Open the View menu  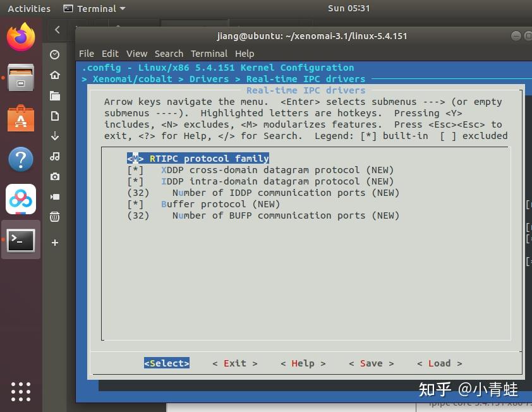coord(136,54)
